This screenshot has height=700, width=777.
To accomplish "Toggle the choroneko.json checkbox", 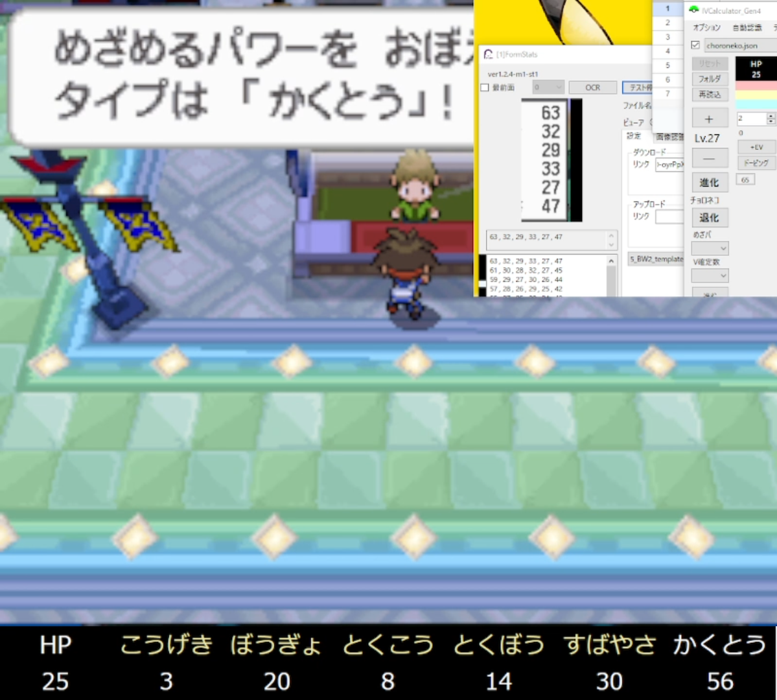I will [x=695, y=45].
